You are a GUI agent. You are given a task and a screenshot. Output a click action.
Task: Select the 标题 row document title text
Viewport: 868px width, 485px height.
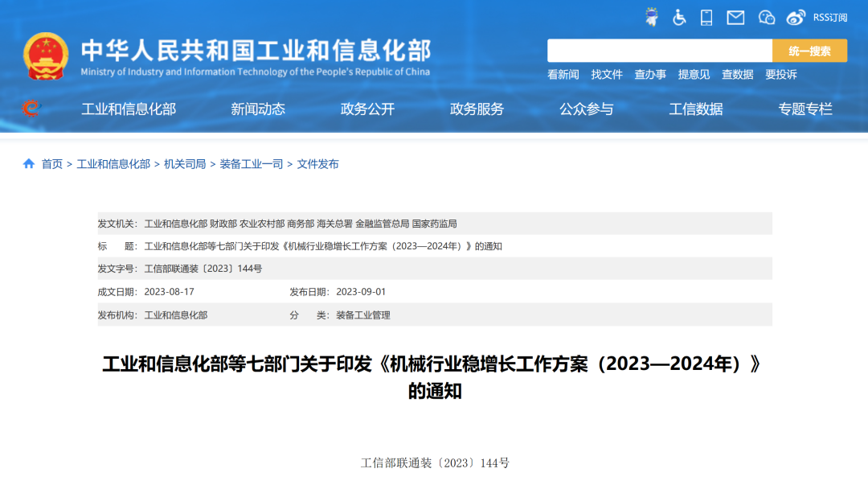click(x=323, y=246)
